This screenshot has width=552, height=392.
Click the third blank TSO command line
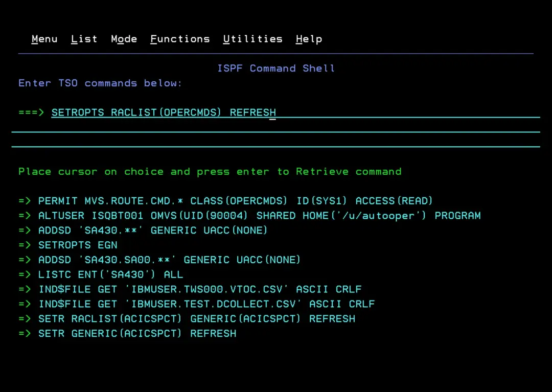pyautogui.click(x=275, y=142)
